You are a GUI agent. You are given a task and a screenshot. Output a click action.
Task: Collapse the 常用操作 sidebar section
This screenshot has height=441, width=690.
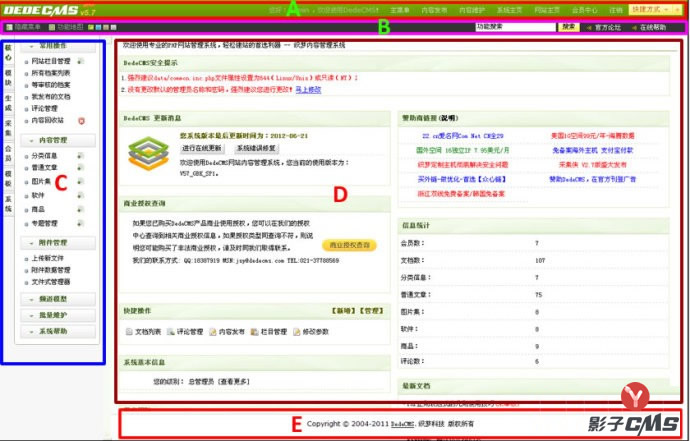(62, 47)
